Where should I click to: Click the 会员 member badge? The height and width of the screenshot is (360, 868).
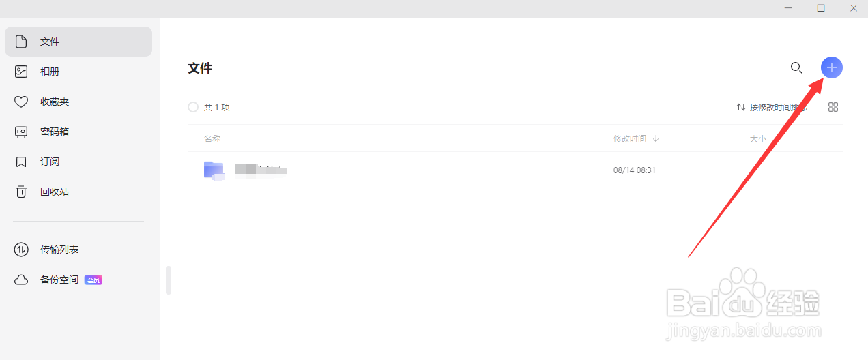click(x=93, y=280)
